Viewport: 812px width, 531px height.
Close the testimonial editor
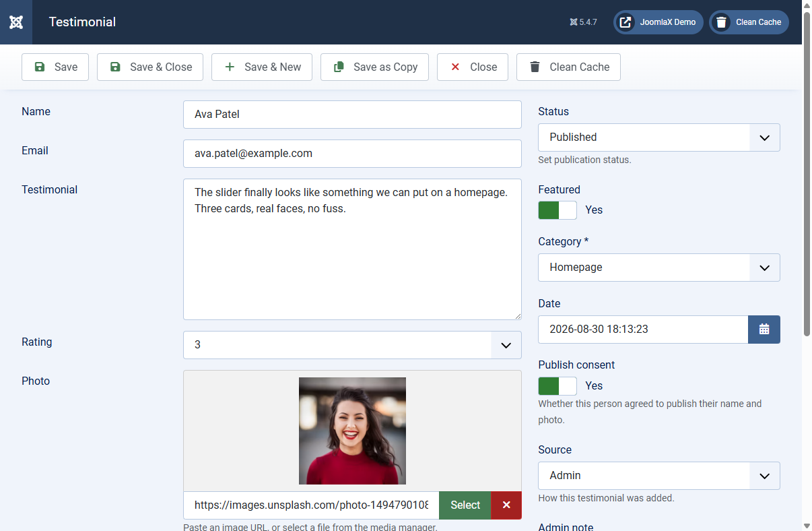point(473,67)
